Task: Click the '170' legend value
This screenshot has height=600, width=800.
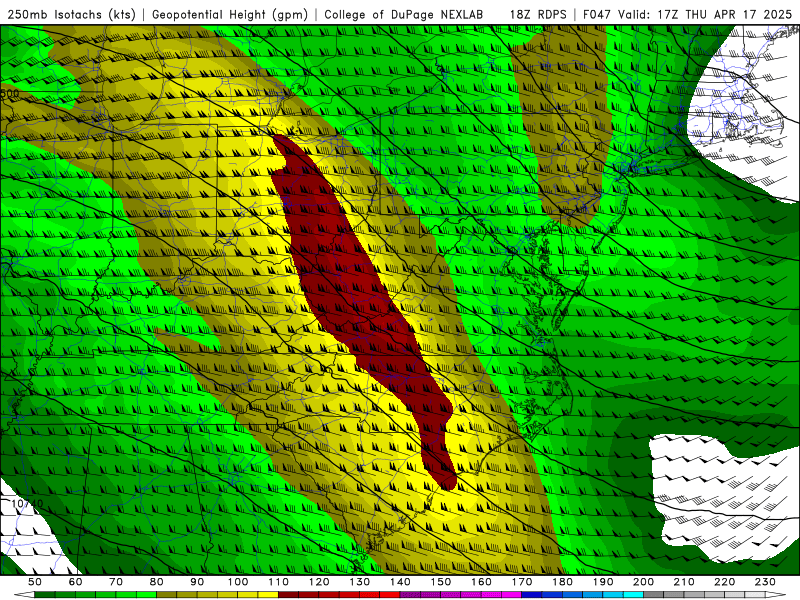Action: 522,582
